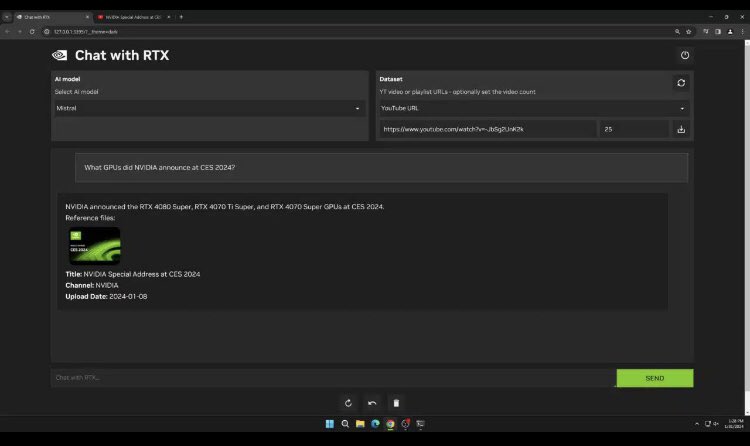The image size is (750, 446).
Task: Open the browser side panel icon
Action: click(x=718, y=32)
